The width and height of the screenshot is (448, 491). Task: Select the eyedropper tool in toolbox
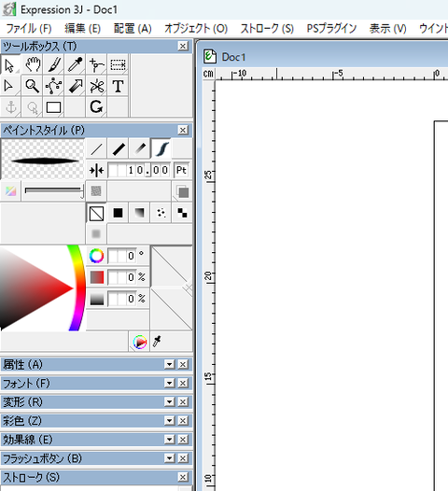pyautogui.click(x=76, y=64)
